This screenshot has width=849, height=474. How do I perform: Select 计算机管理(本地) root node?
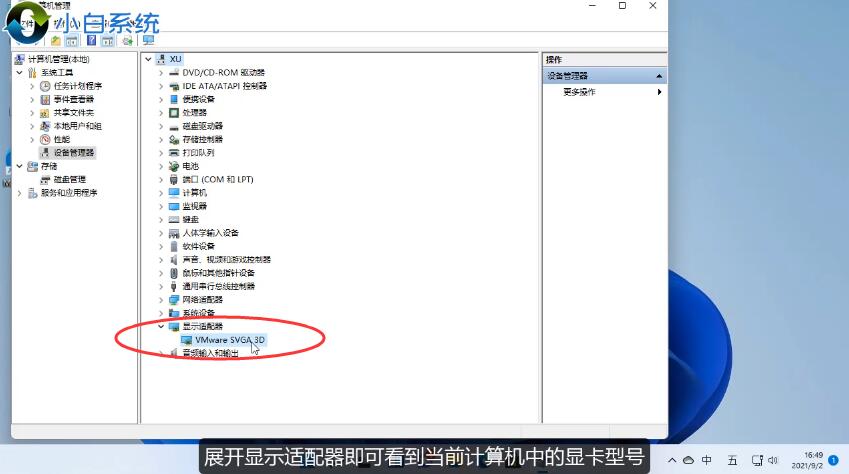tap(59, 59)
